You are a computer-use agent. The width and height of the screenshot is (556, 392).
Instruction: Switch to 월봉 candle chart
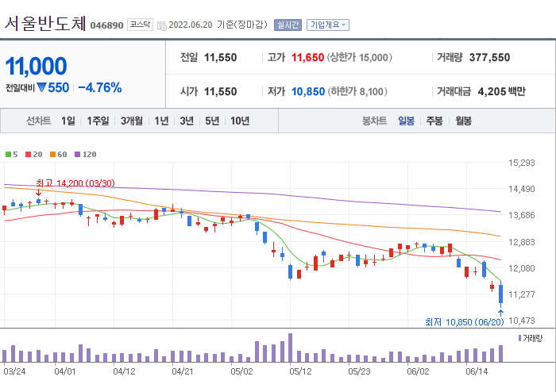[x=463, y=121]
